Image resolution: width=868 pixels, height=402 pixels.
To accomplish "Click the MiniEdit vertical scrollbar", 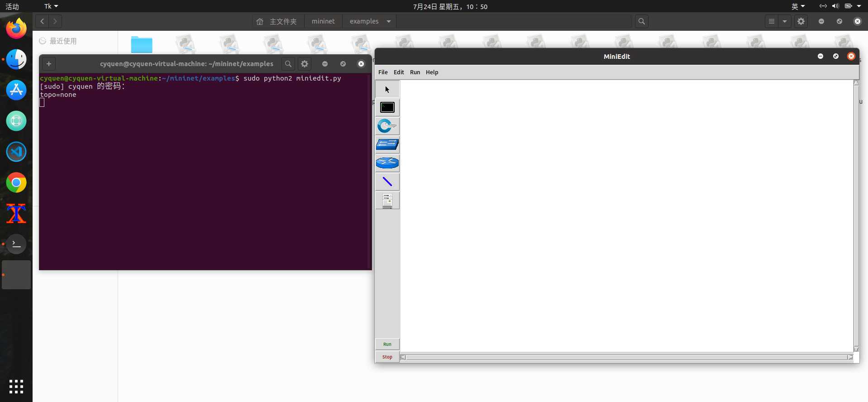I will click(856, 215).
